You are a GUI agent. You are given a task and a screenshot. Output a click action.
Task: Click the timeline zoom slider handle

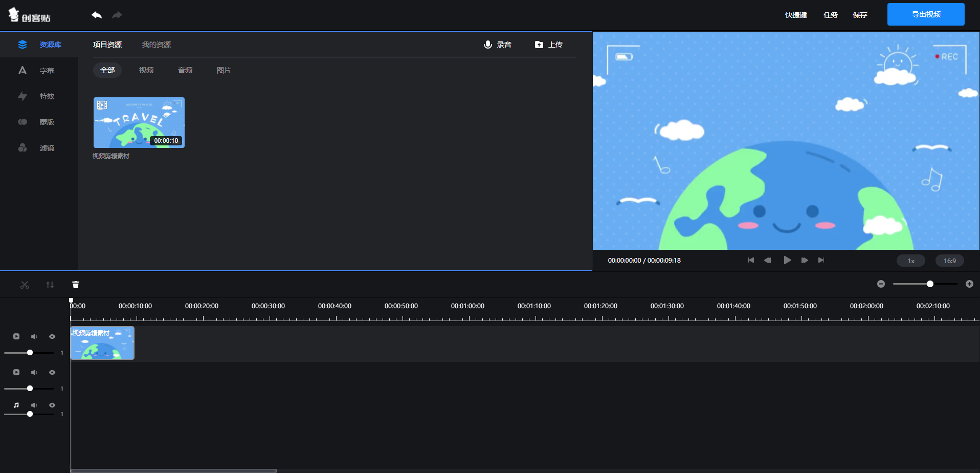point(930,284)
